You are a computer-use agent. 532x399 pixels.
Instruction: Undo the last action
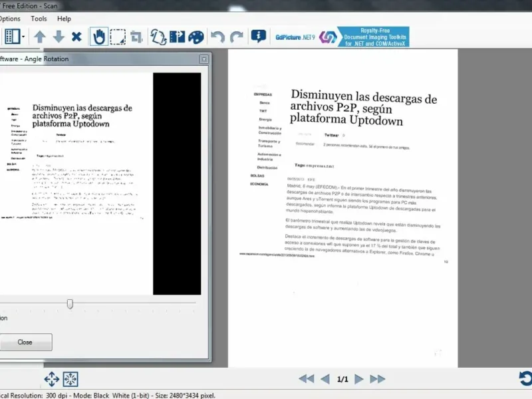point(217,37)
